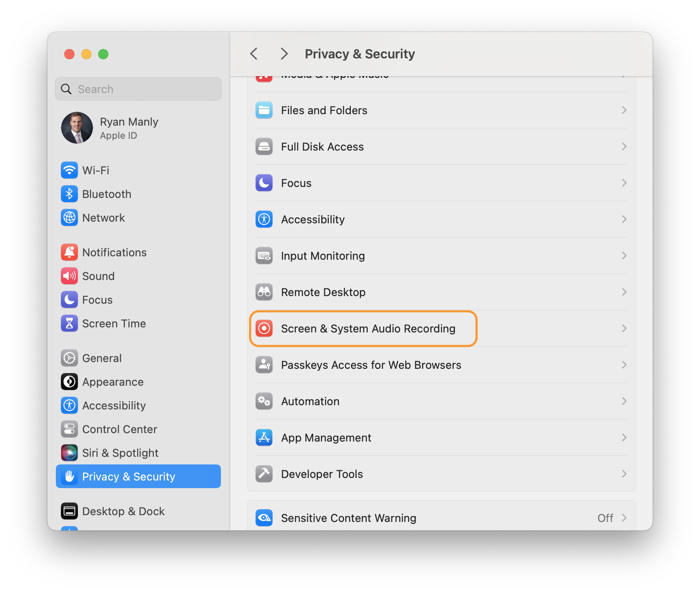Click the Screen & System Audio Recording icon
The height and width of the screenshot is (593, 700).
pos(264,329)
